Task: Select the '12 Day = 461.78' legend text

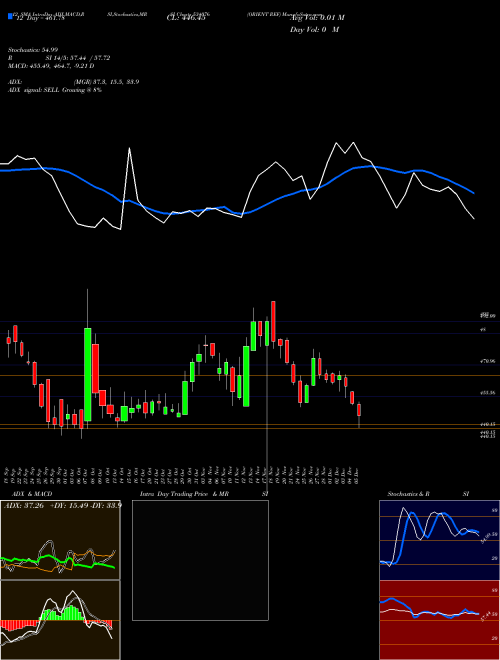Action: [39, 18]
